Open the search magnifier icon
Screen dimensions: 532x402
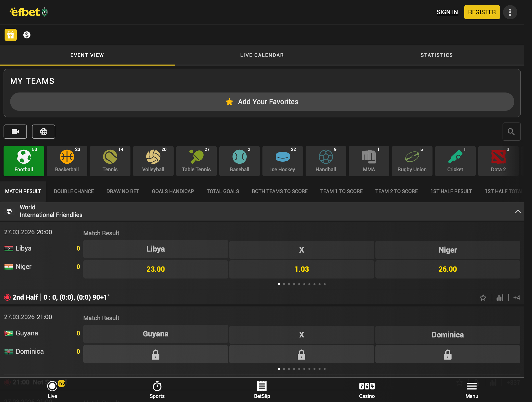(511, 132)
